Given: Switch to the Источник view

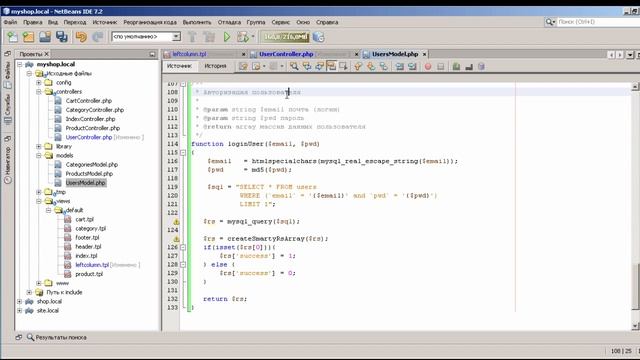Looking at the screenshot, I should pos(179,66).
